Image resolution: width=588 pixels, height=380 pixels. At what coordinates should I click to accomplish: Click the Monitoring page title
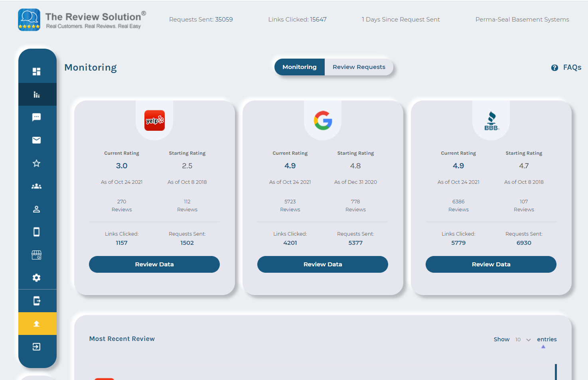[91, 67]
